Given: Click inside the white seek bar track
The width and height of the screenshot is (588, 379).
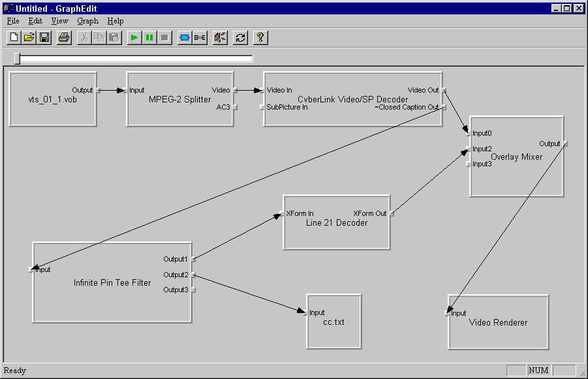Looking at the screenshot, I should (136, 59).
